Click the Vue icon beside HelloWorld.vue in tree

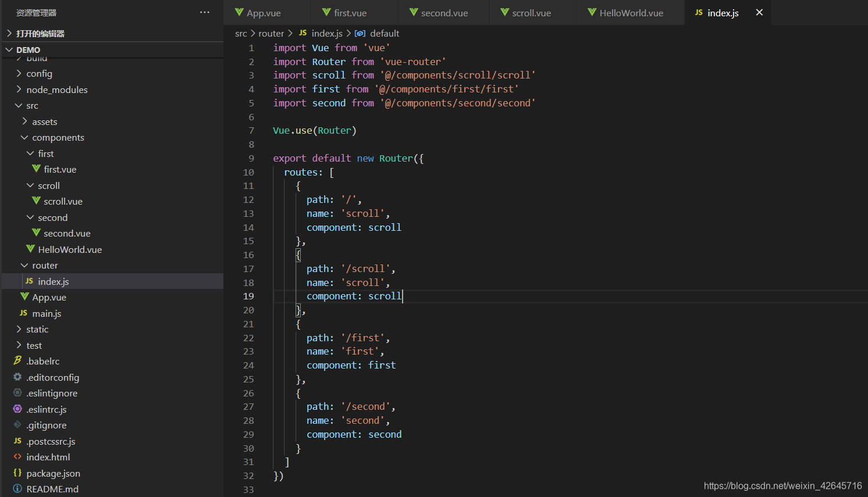coord(30,249)
